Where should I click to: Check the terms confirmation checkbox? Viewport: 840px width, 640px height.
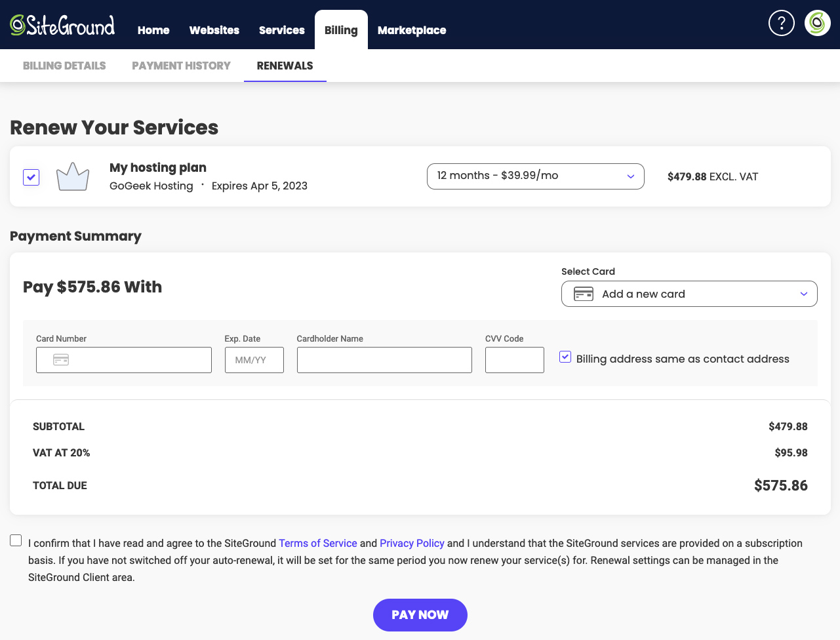tap(16, 540)
